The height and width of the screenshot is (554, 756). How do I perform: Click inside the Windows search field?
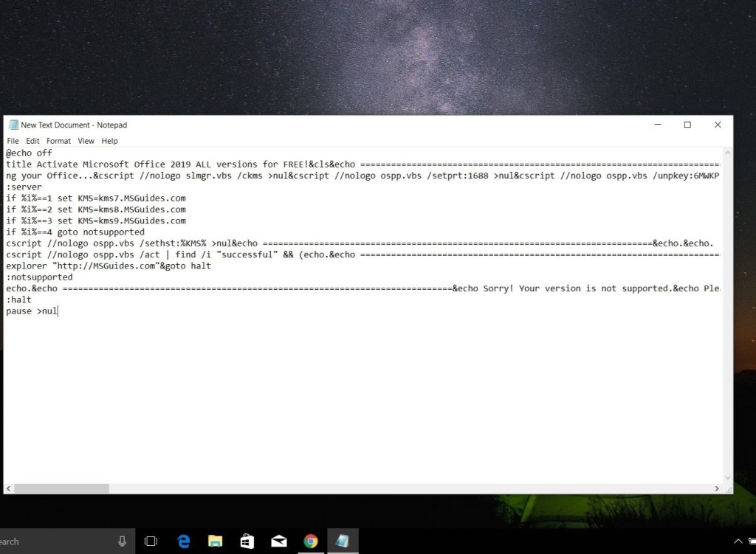coord(52,541)
